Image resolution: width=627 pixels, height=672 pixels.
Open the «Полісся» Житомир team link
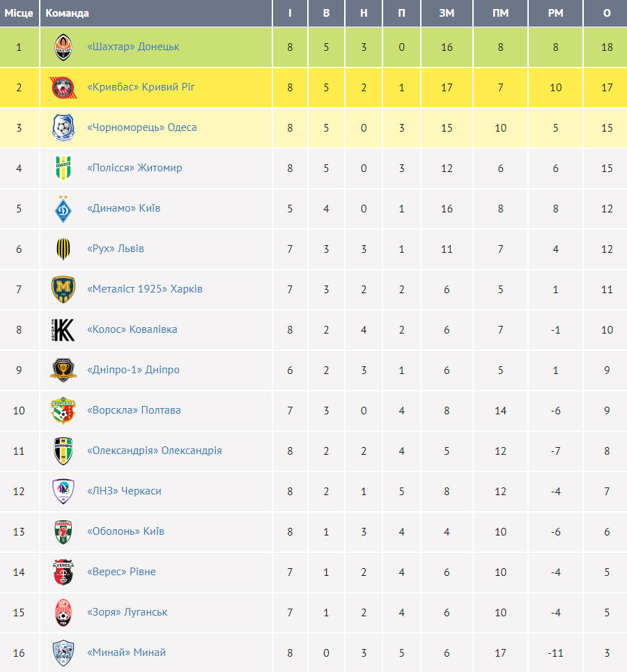coord(134,168)
